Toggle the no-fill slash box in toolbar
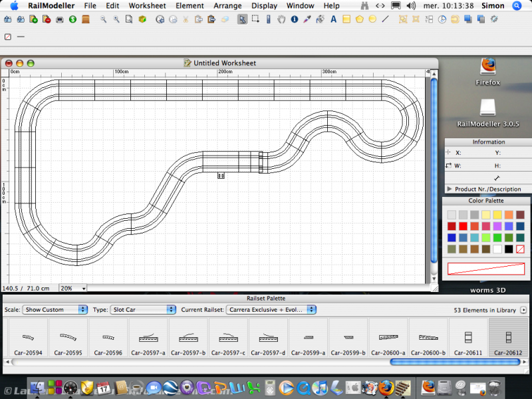This screenshot has width=532, height=399. click(7, 37)
